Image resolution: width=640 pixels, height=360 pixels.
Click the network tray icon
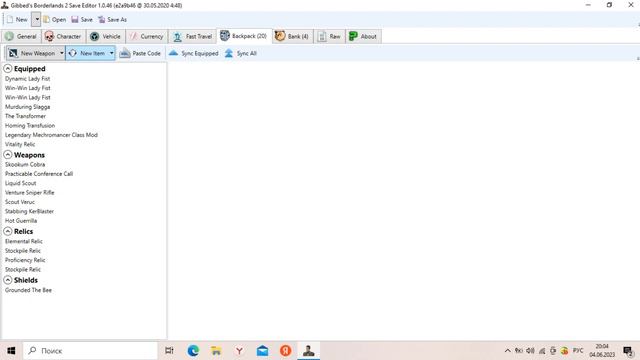[542, 351]
